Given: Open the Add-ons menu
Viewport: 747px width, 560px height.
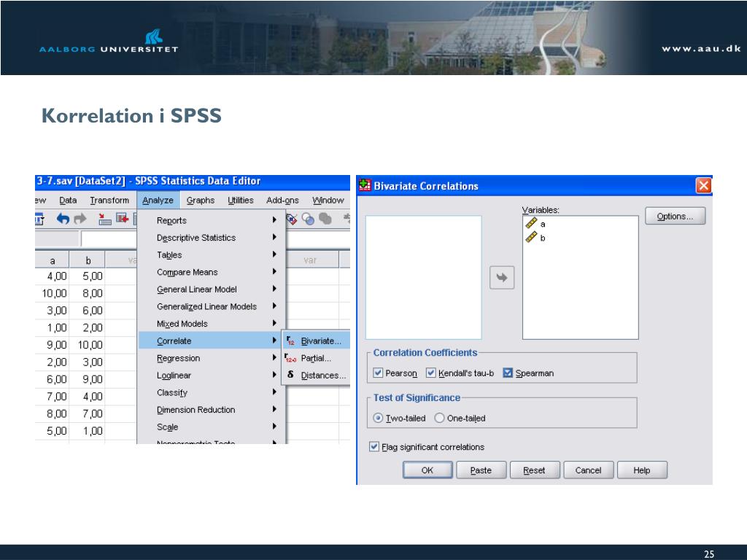Looking at the screenshot, I should pyautogui.click(x=282, y=201).
